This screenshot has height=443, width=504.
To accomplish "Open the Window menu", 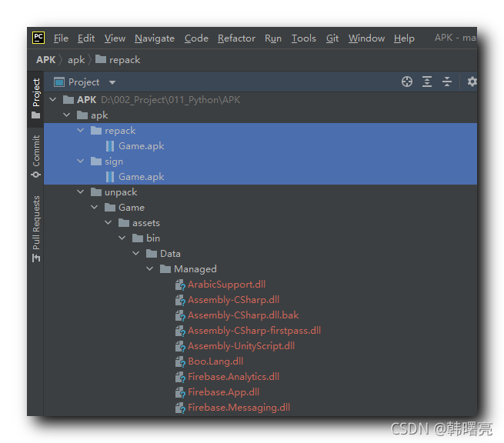I will (x=367, y=38).
